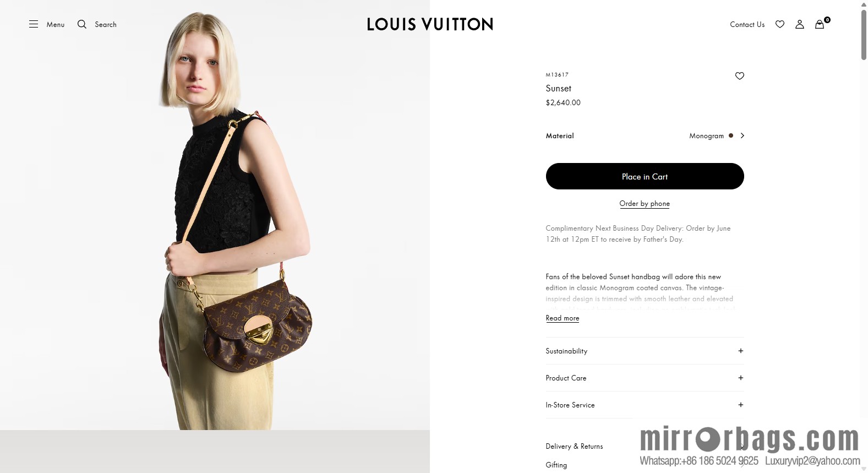
Task: Open the header wishlist heart icon
Action: (780, 24)
